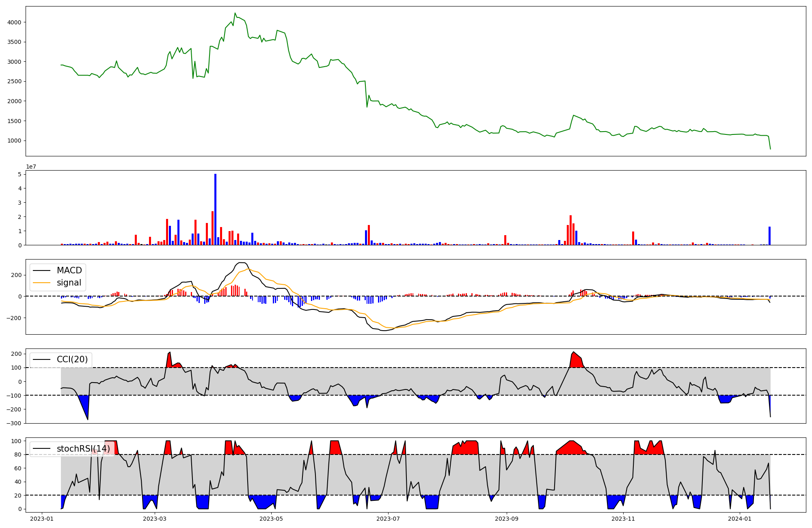Click the tallest blue volume bar
This screenshot has width=812, height=528.
pos(216,209)
